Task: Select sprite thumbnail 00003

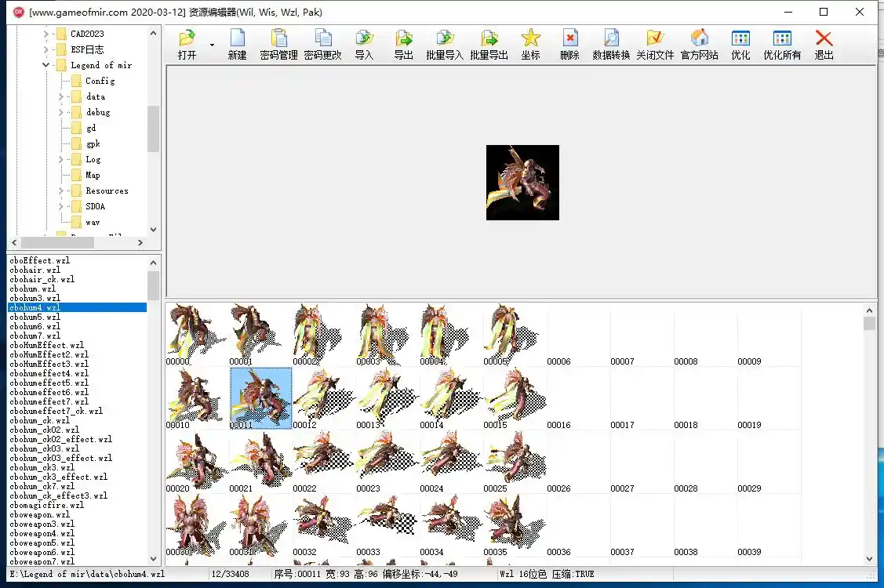Action: tap(387, 335)
